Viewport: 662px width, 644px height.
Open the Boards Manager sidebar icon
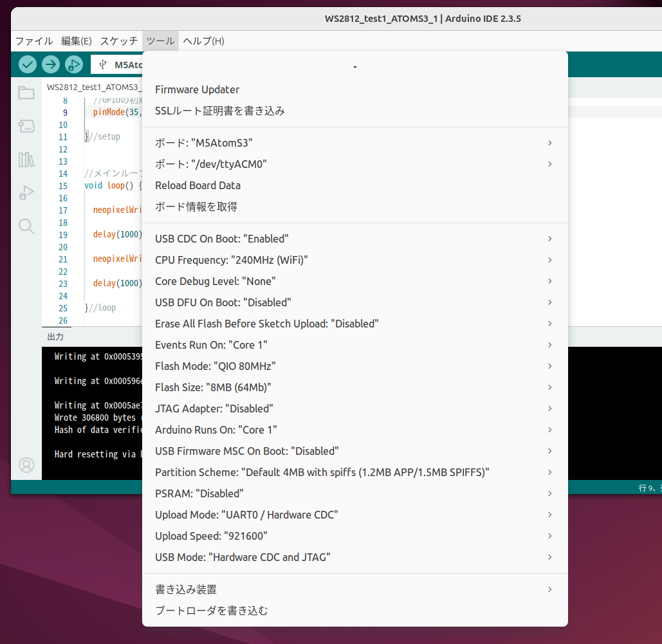pos(26,126)
